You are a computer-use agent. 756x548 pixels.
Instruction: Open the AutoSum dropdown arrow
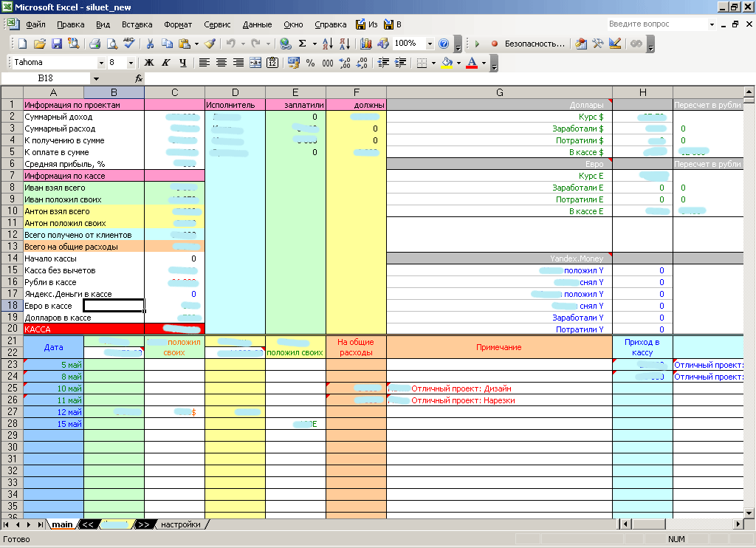pyautogui.click(x=315, y=44)
